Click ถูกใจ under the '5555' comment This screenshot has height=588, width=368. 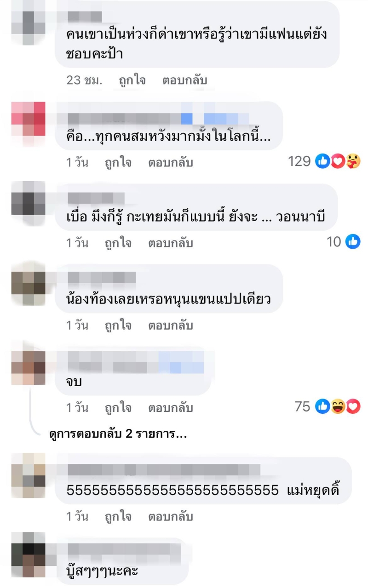(118, 517)
